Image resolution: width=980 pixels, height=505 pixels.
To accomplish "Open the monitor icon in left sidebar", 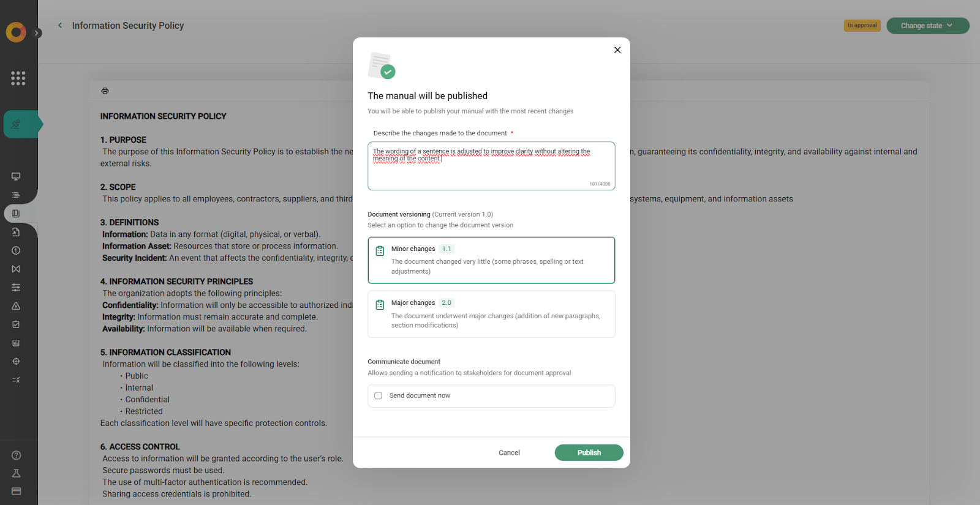I will click(x=16, y=176).
